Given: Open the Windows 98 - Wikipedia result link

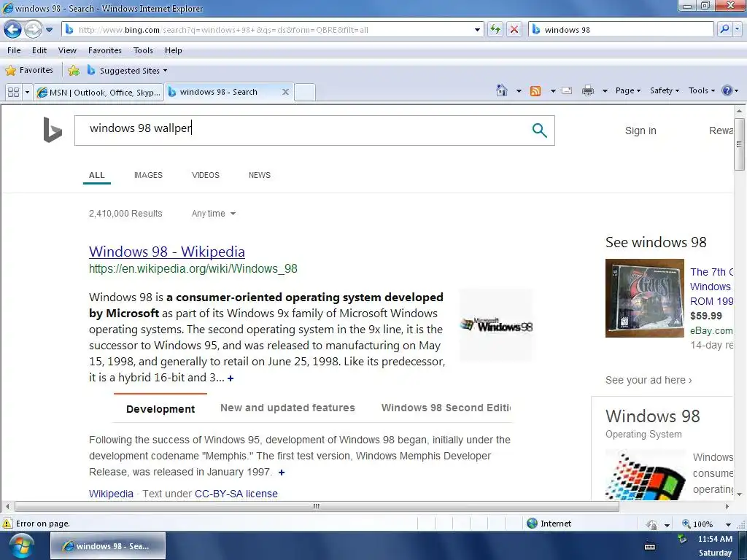Looking at the screenshot, I should click(x=167, y=252).
